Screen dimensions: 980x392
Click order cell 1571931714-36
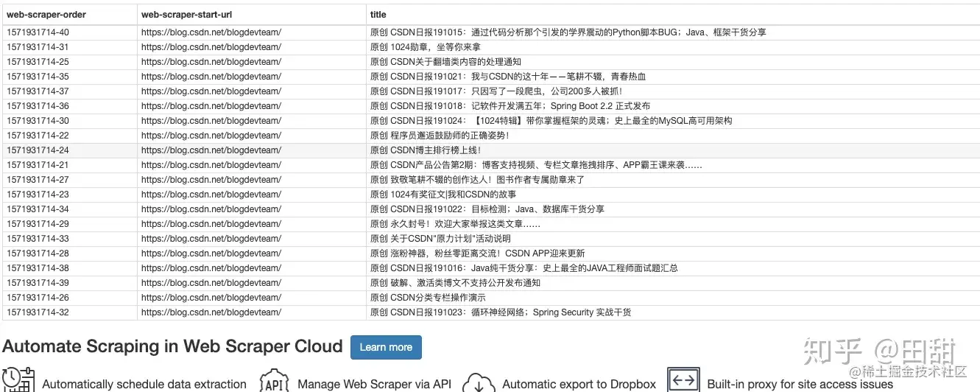pos(38,106)
